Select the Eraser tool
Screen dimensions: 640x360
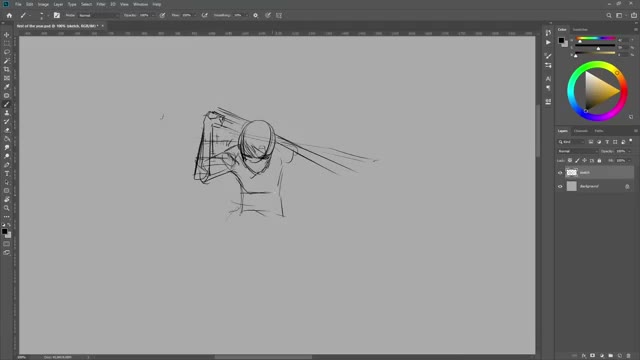7,130
